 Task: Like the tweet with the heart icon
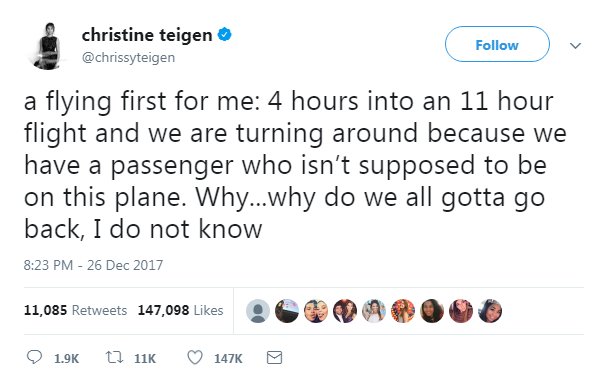click(x=195, y=357)
